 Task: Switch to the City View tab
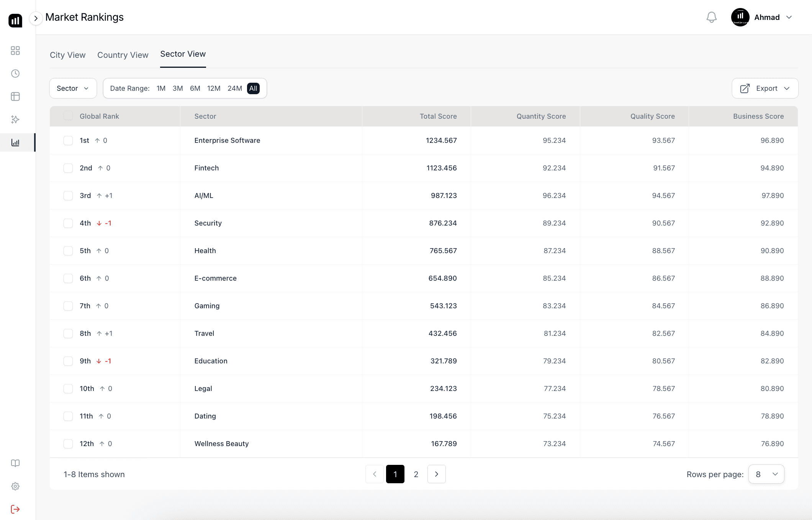[x=67, y=55]
